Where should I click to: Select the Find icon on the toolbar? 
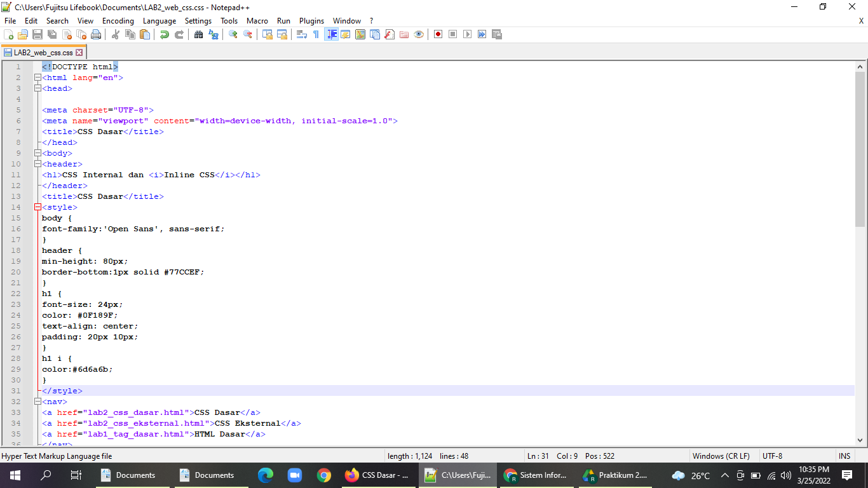pos(197,34)
